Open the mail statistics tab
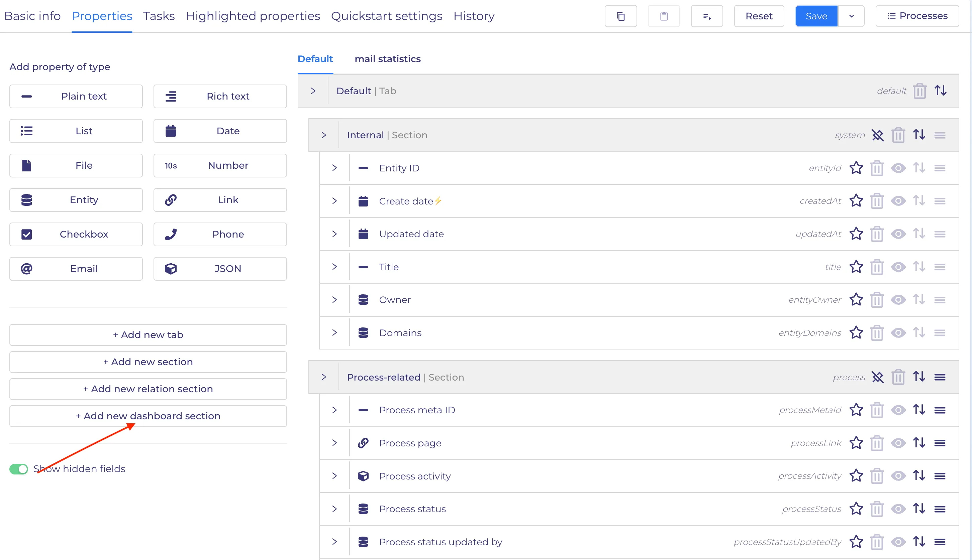972x560 pixels. pos(387,59)
